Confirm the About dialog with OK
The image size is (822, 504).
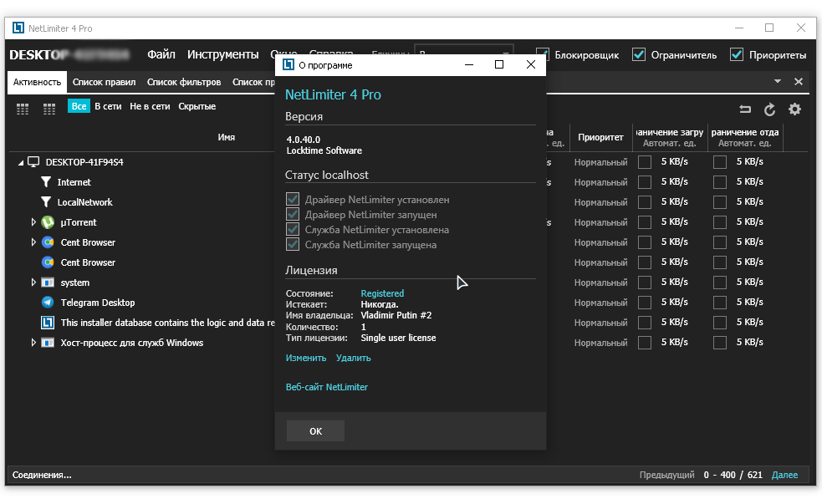click(315, 430)
